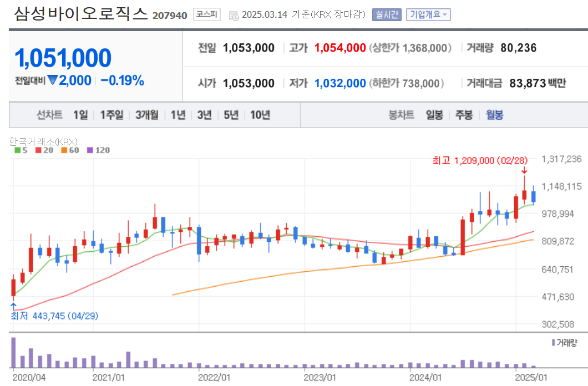Click the current price 1,051,000

(x=63, y=58)
